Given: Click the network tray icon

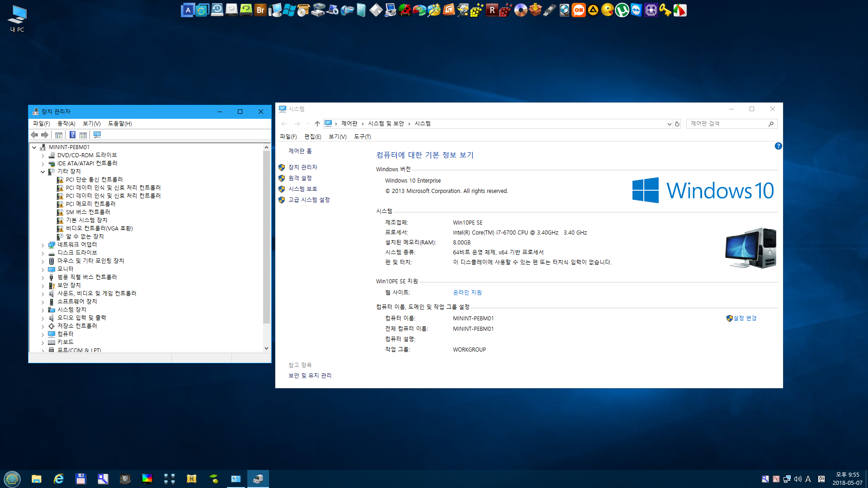Looking at the screenshot, I should (787, 479).
